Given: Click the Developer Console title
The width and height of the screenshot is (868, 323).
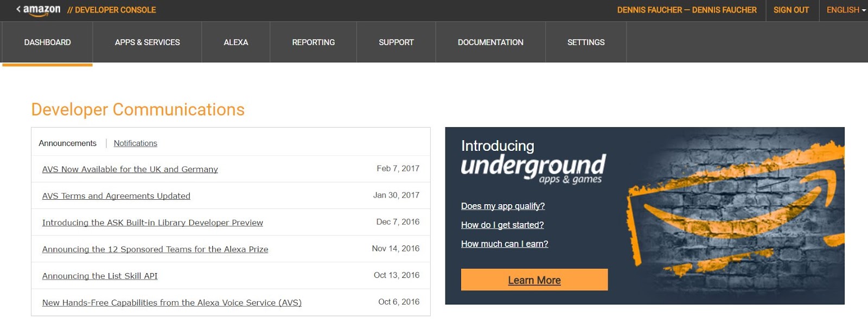Looking at the screenshot, I should (111, 10).
